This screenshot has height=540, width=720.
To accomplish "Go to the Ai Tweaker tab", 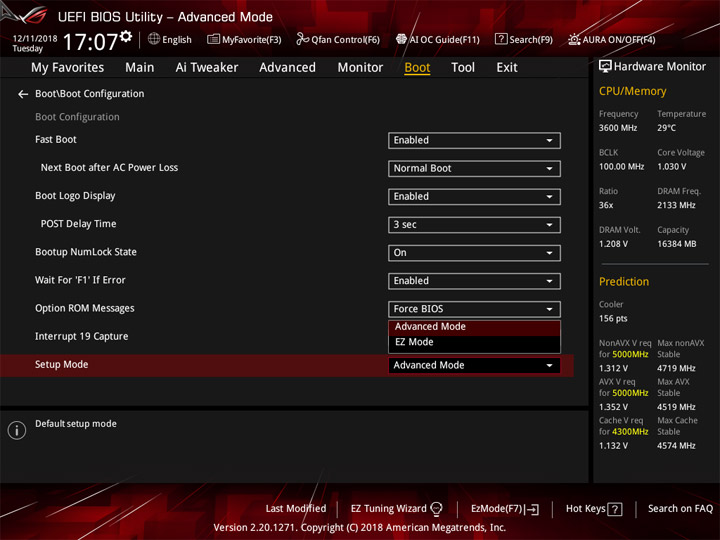I will click(207, 68).
